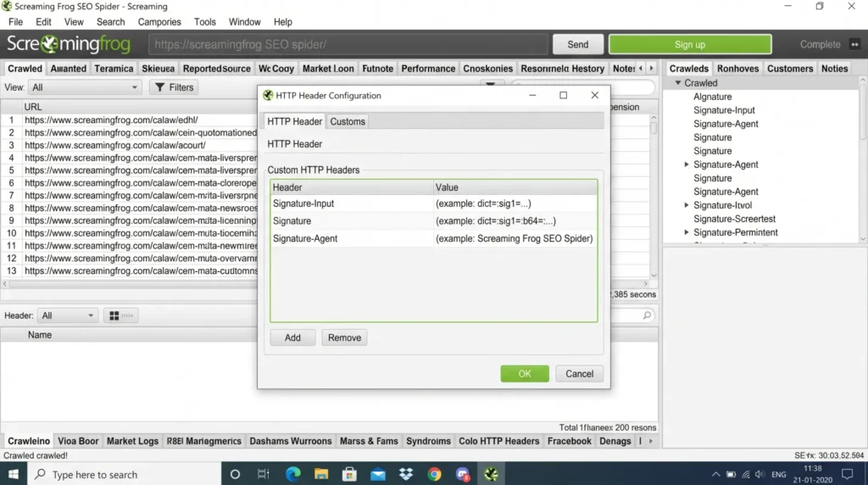Select the Signature-Input header row
868x485 pixels.
point(433,203)
